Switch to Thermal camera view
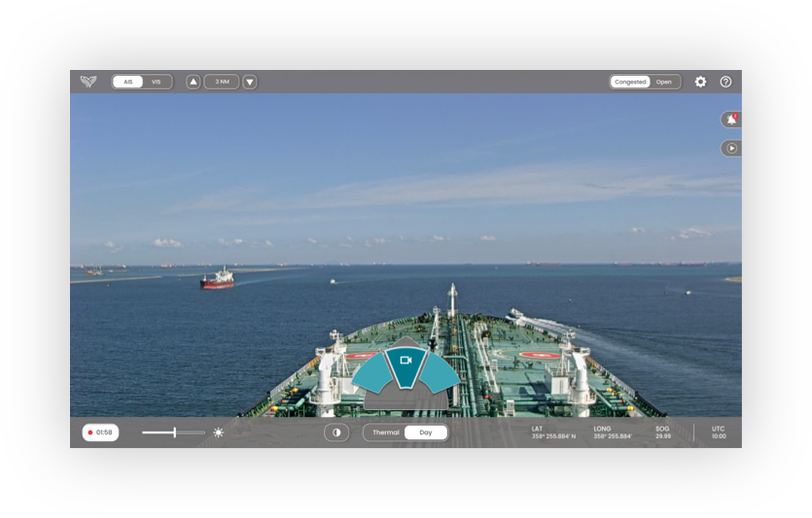Screen dimensions: 812x518 pos(385,432)
